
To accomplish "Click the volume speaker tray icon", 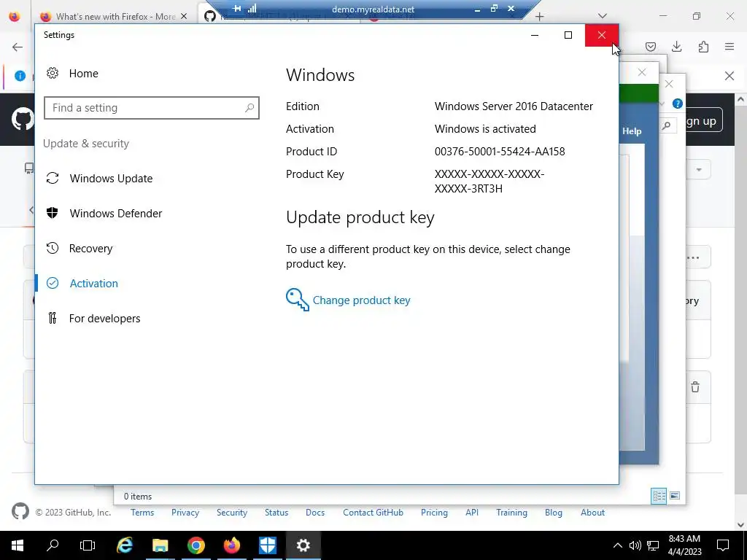I will (x=635, y=545).
